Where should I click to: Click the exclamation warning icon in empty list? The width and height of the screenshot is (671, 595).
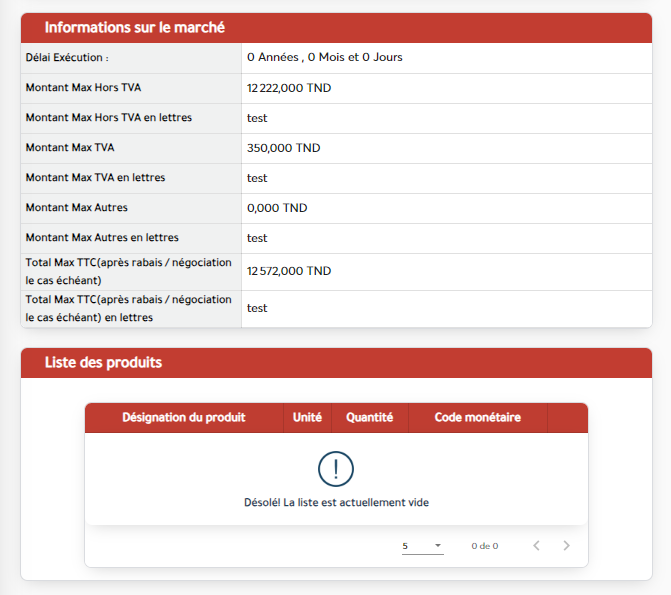[336, 468]
